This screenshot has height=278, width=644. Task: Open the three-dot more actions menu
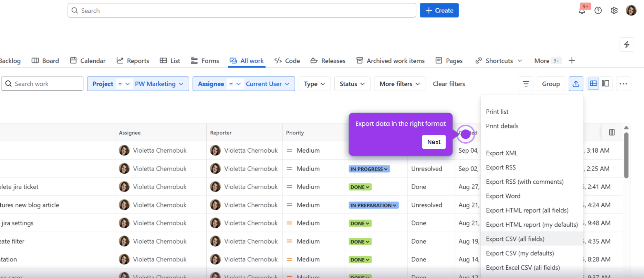click(623, 84)
